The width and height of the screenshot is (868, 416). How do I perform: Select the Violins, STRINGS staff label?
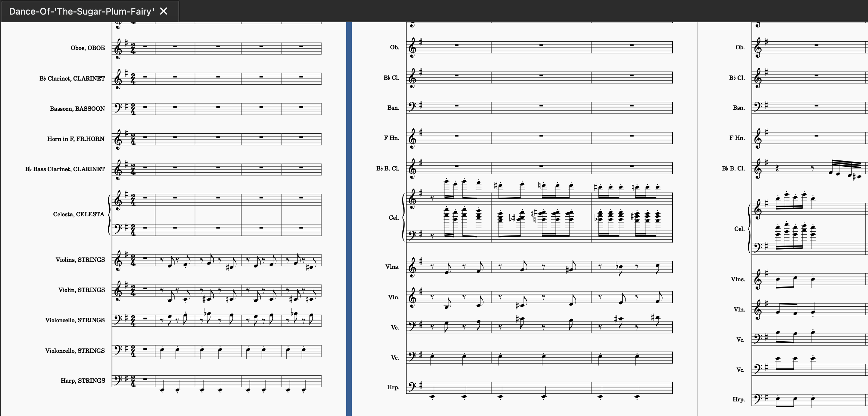80,260
